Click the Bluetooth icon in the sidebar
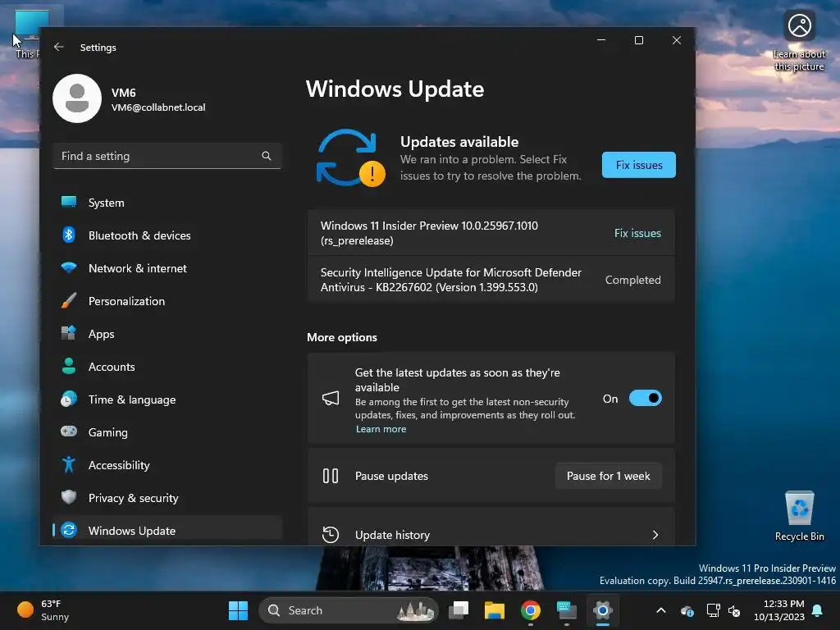This screenshot has width=840, height=630. [69, 235]
